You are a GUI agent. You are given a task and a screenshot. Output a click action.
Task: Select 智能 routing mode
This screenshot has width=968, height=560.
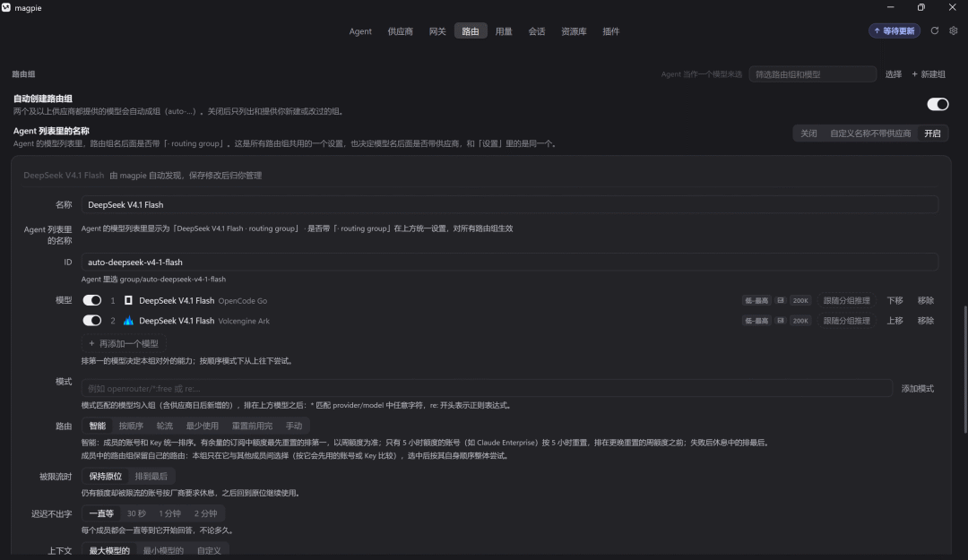click(97, 426)
